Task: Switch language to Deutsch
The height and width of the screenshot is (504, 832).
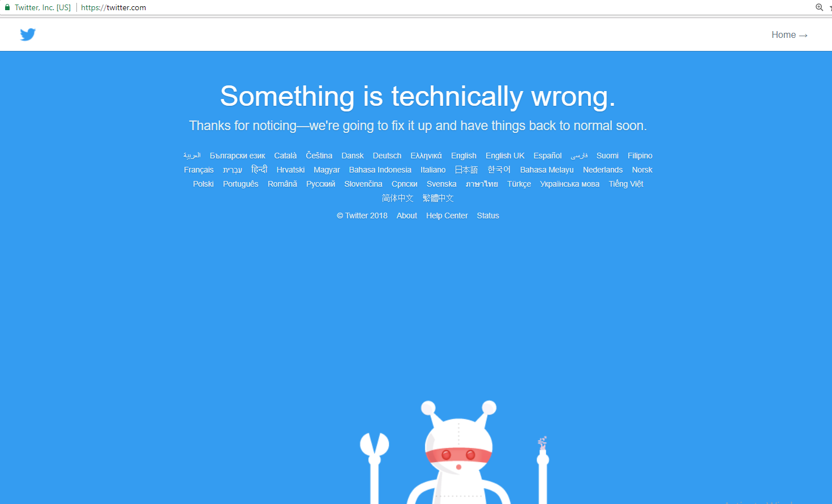Action: pyautogui.click(x=387, y=156)
